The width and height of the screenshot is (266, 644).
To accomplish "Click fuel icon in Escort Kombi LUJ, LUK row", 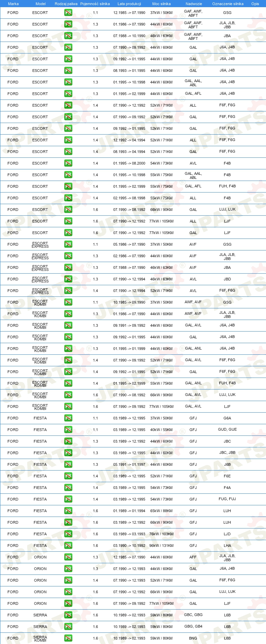I will click(68, 395).
